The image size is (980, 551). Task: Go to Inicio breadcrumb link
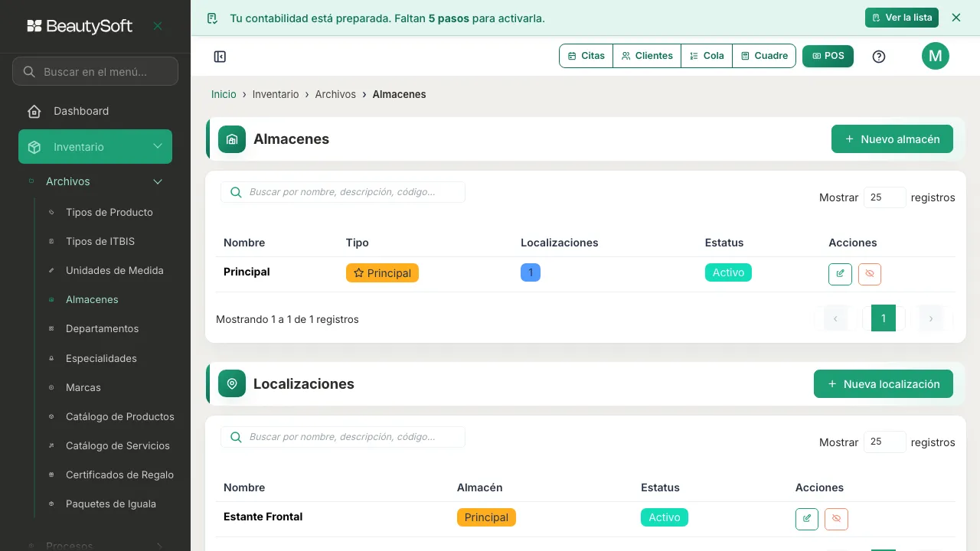pyautogui.click(x=224, y=94)
